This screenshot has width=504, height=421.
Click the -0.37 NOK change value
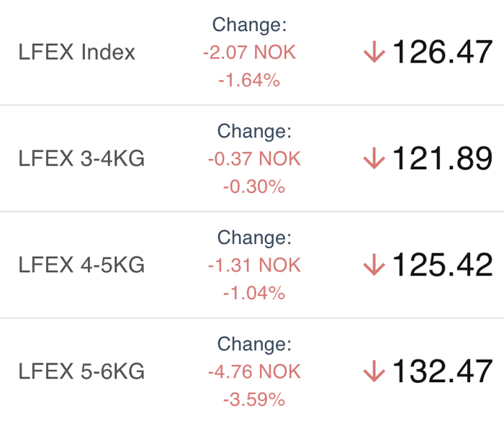[x=254, y=159]
